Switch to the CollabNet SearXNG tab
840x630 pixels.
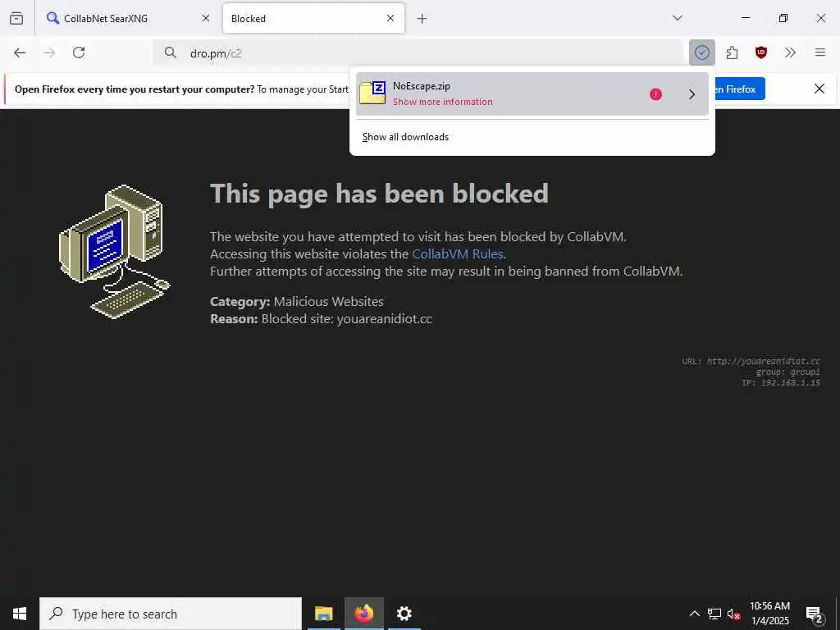click(x=127, y=18)
